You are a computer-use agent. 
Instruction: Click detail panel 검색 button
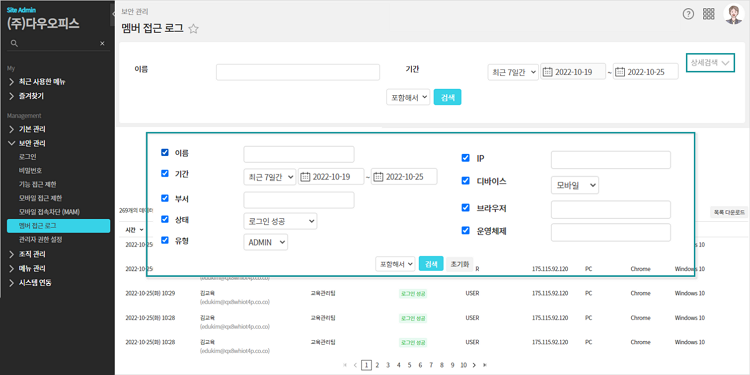point(431,264)
